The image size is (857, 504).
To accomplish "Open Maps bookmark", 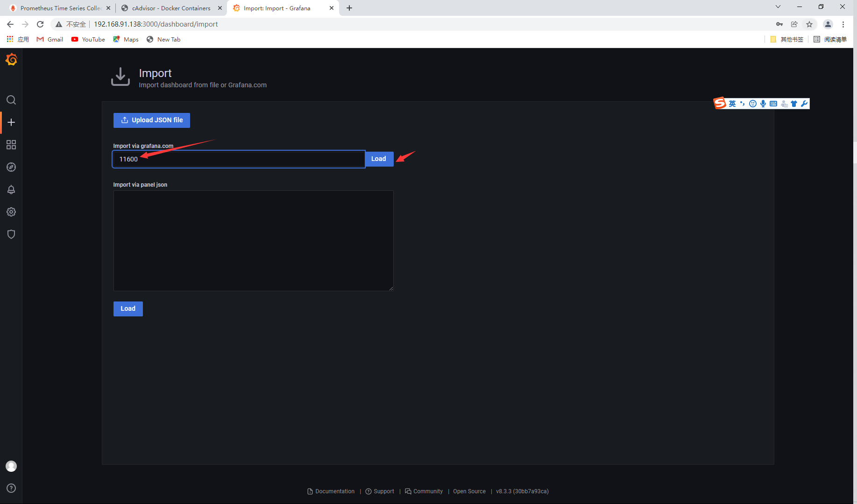I will coord(126,39).
